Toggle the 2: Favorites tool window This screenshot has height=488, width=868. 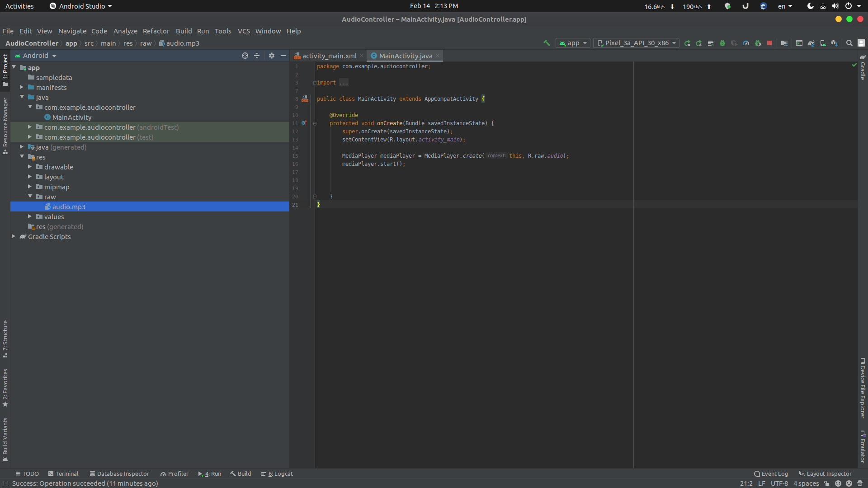(x=5, y=388)
